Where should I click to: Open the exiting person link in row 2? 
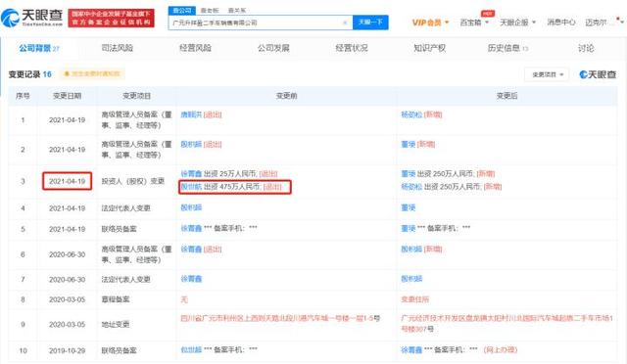point(191,144)
